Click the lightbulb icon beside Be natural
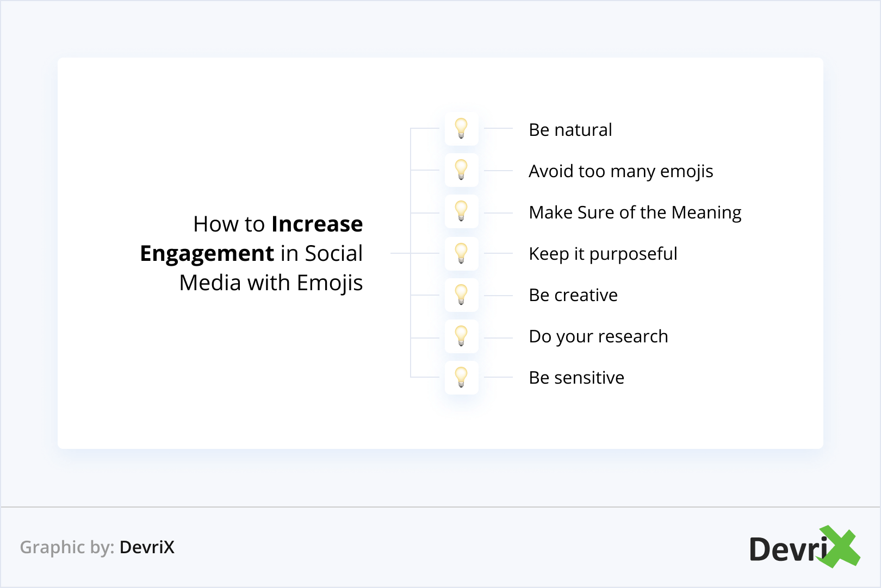 tap(461, 129)
